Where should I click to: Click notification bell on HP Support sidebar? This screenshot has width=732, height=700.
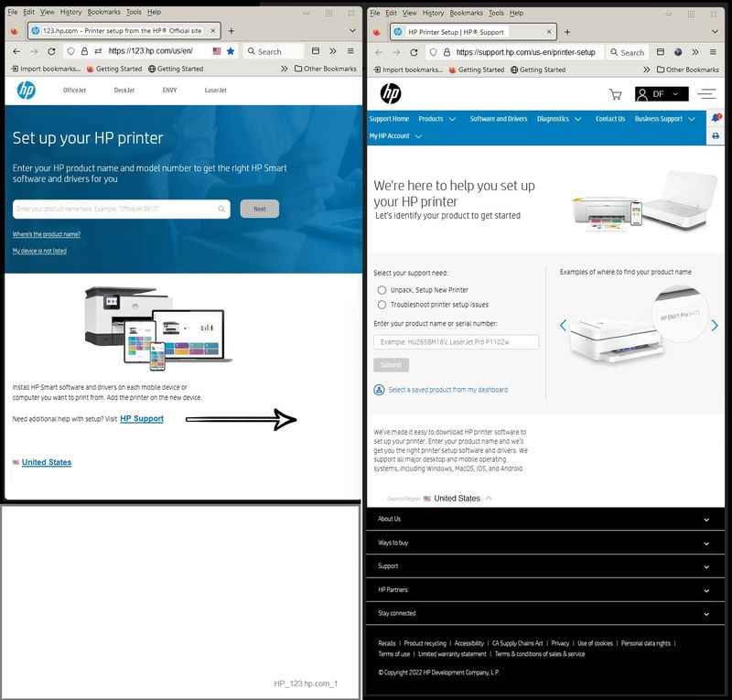coord(716,117)
